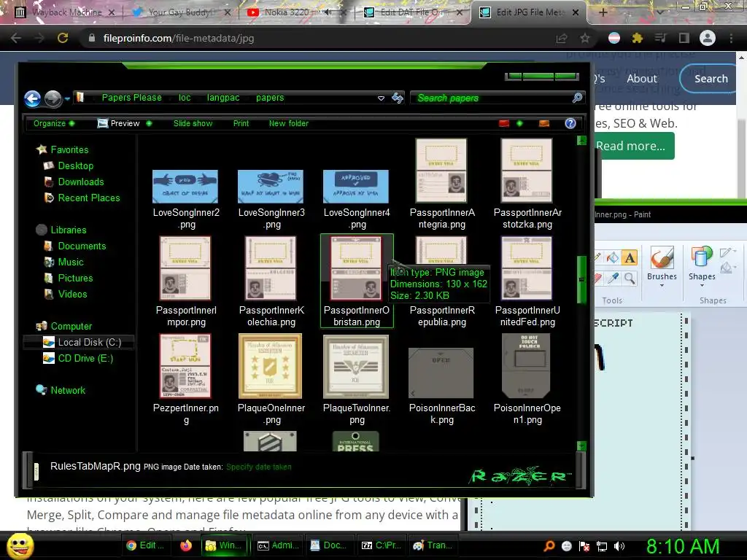Open Chrome profile avatar
Viewport: 747px width, 560px height.
(708, 38)
